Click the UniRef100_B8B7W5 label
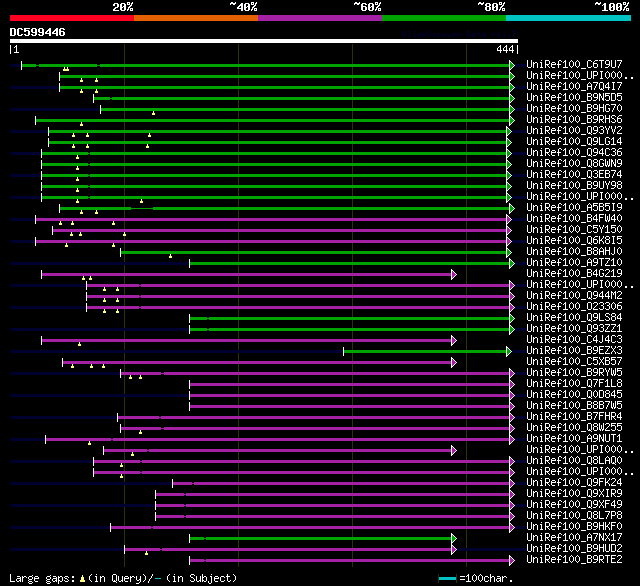640x586 pixels. coord(574,406)
